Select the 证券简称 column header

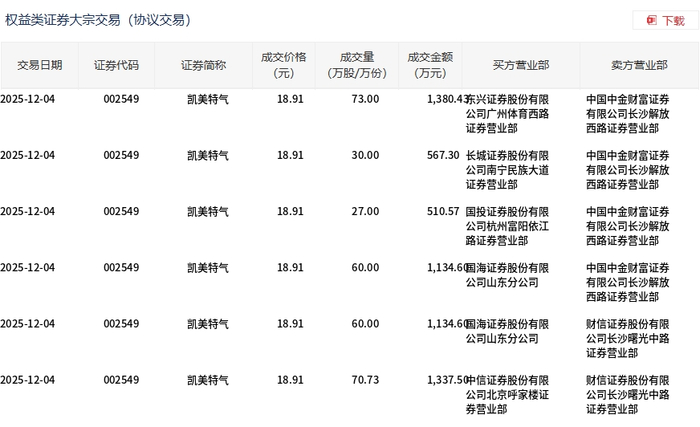point(204,65)
